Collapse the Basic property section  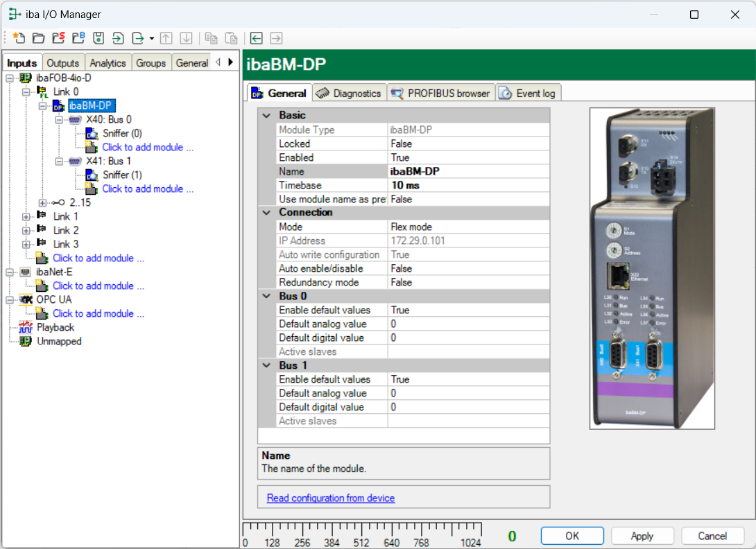(266, 115)
